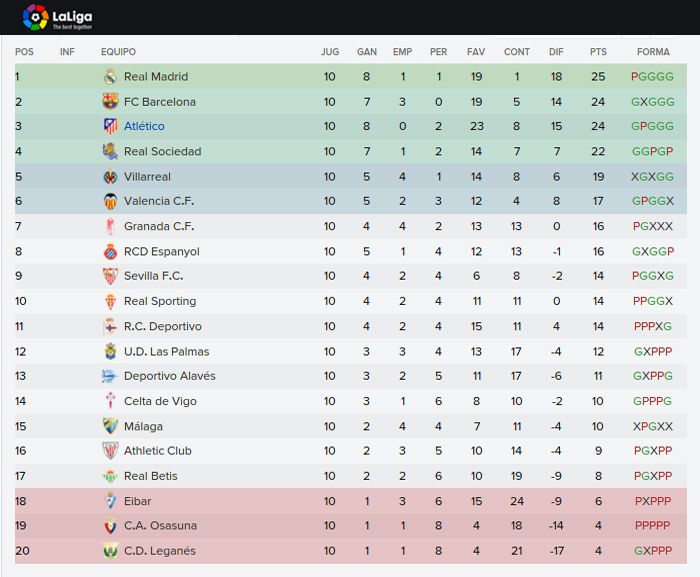The width and height of the screenshot is (700, 577).
Task: Select the Eibar row in relegation zone
Action: 351,501
